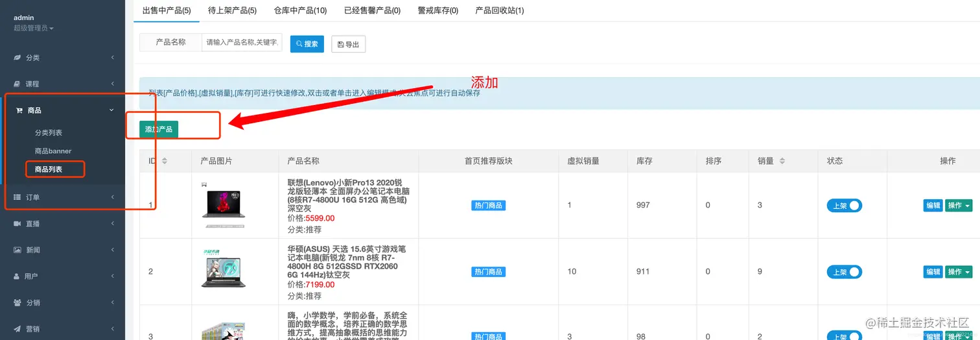Switch to 已经售馨产品(0) tab
This screenshot has height=340, width=980.
tap(372, 10)
